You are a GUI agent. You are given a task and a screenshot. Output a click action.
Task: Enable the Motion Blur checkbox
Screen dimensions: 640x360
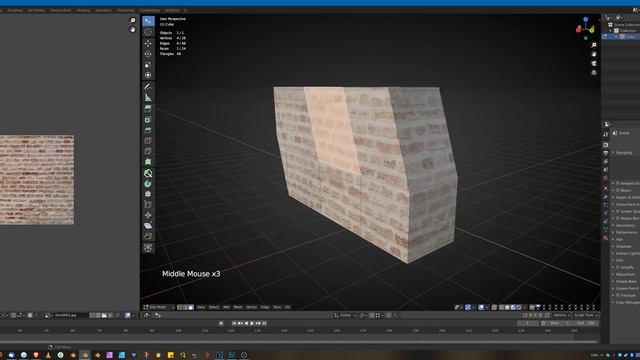(618, 218)
